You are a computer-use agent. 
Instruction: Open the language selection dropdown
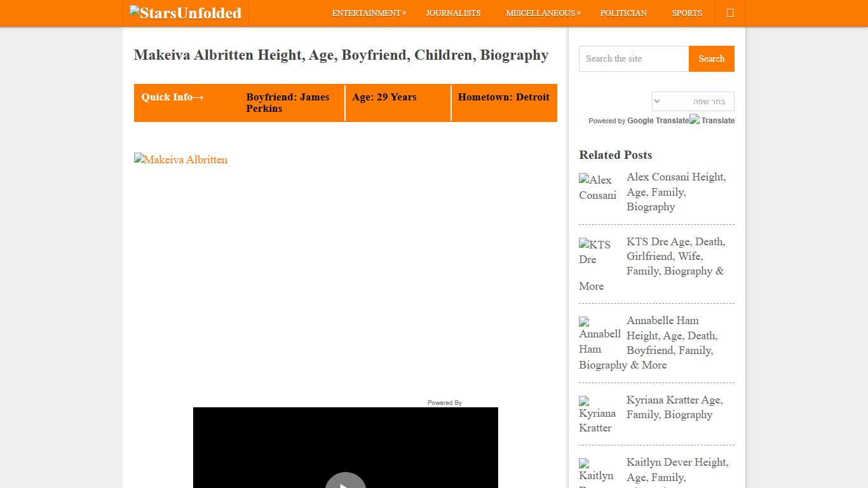[692, 101]
